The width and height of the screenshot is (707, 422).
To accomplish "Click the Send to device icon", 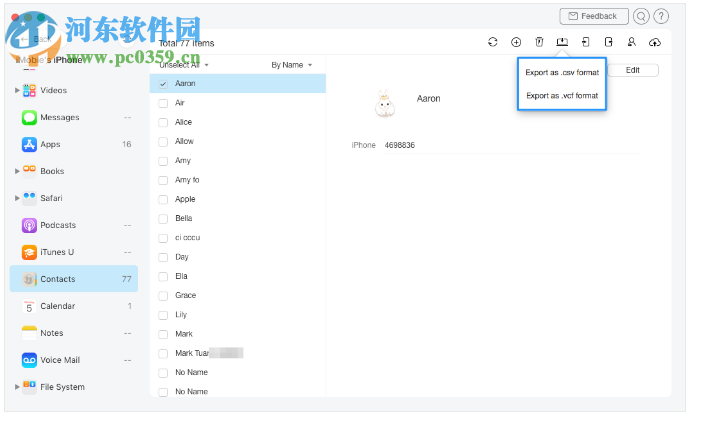I will 585,42.
